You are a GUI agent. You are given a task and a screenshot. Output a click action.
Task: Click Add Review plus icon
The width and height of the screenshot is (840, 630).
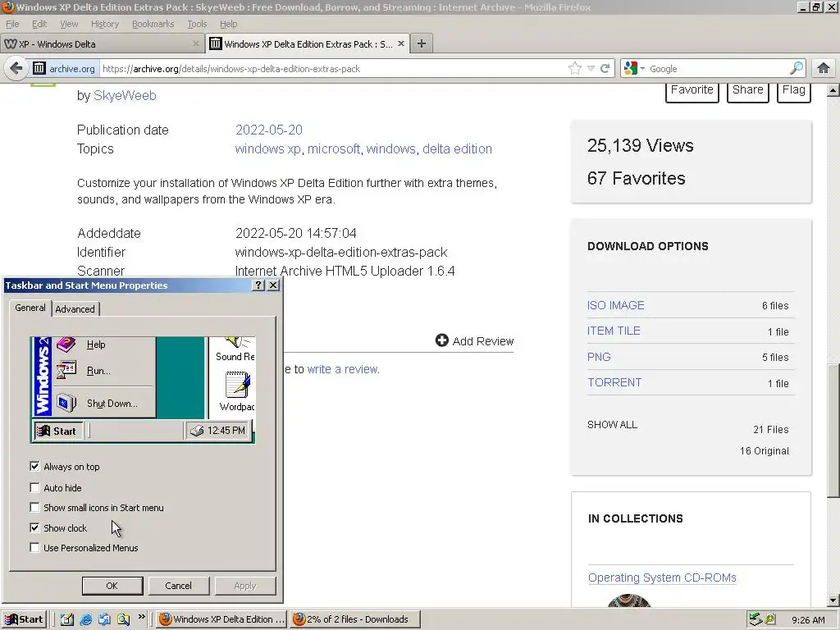[441, 340]
